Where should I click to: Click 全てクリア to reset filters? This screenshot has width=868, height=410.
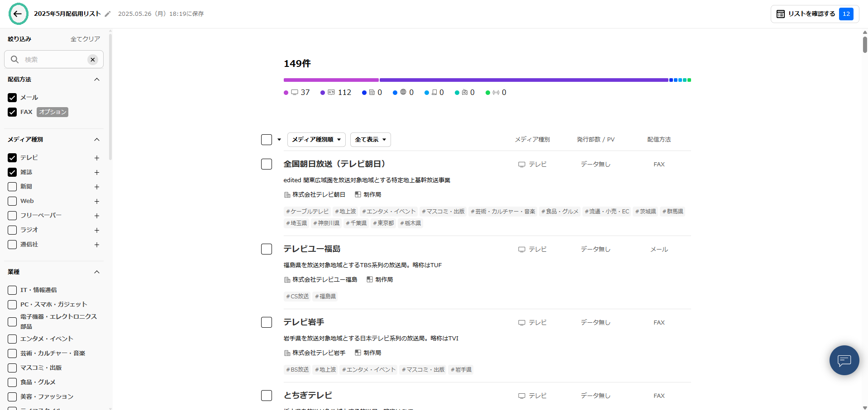(x=85, y=39)
